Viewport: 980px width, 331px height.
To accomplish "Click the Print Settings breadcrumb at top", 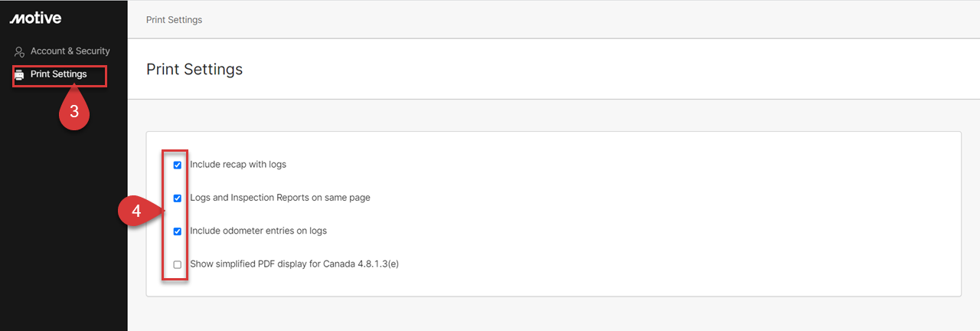I will click(x=174, y=20).
